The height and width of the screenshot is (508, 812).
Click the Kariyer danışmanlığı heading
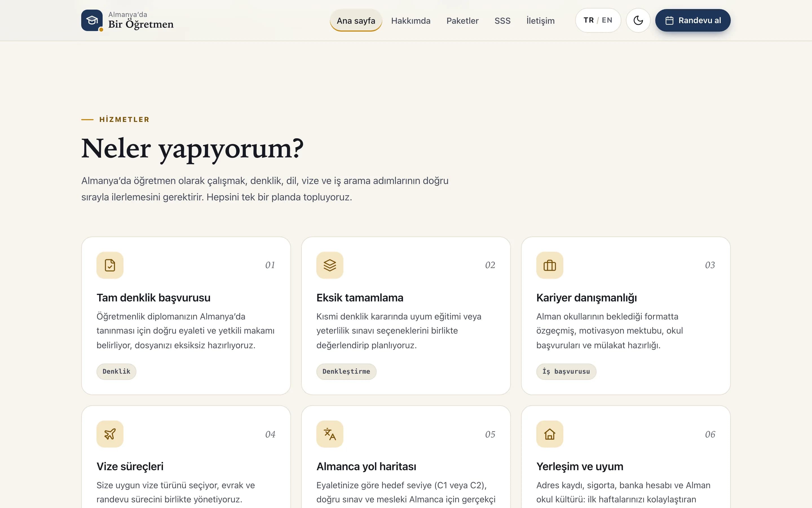[x=586, y=298]
